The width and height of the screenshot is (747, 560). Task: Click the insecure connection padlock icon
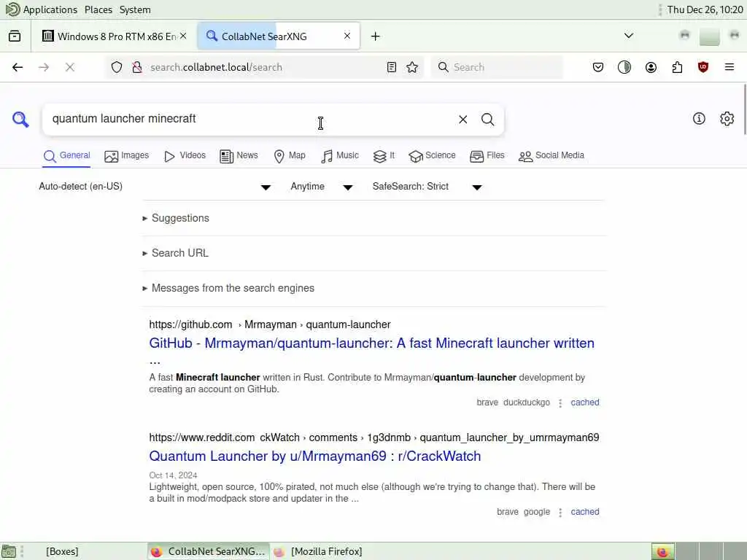click(137, 67)
